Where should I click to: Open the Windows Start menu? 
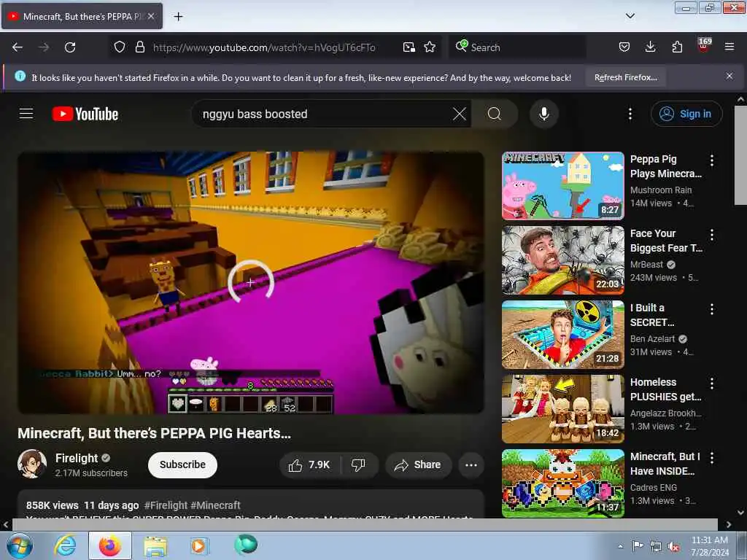click(x=20, y=545)
